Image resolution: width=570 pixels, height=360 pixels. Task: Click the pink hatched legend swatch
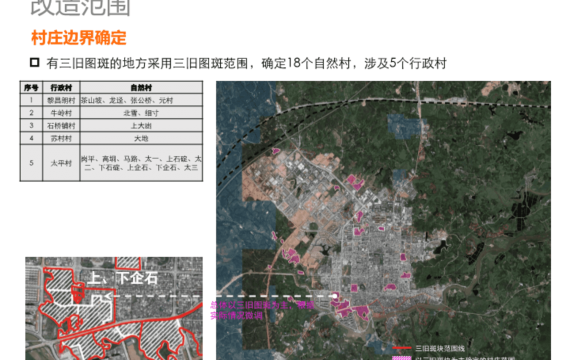pyautogui.click(x=402, y=358)
